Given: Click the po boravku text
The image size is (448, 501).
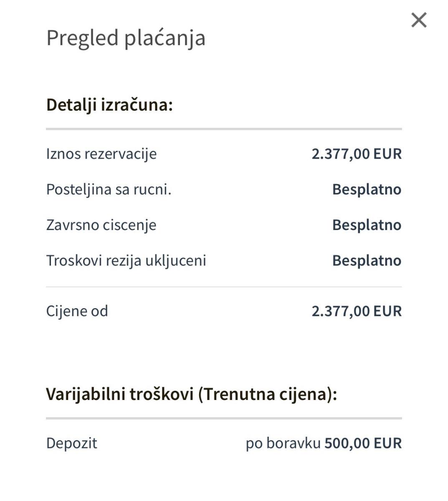Looking at the screenshot, I should click(283, 443).
